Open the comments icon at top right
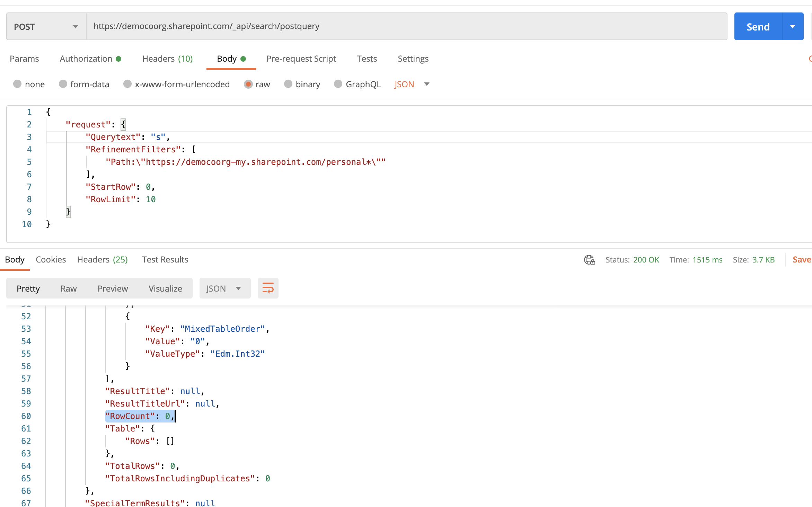 pyautogui.click(x=810, y=59)
